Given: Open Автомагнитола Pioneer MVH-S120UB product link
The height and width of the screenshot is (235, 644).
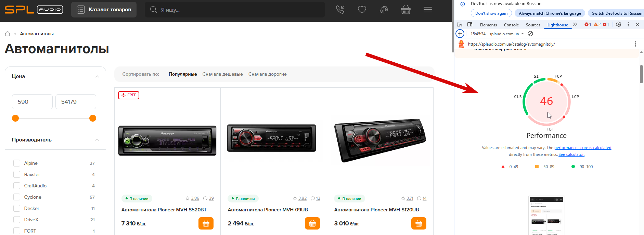Looking at the screenshot, I should point(376,210).
